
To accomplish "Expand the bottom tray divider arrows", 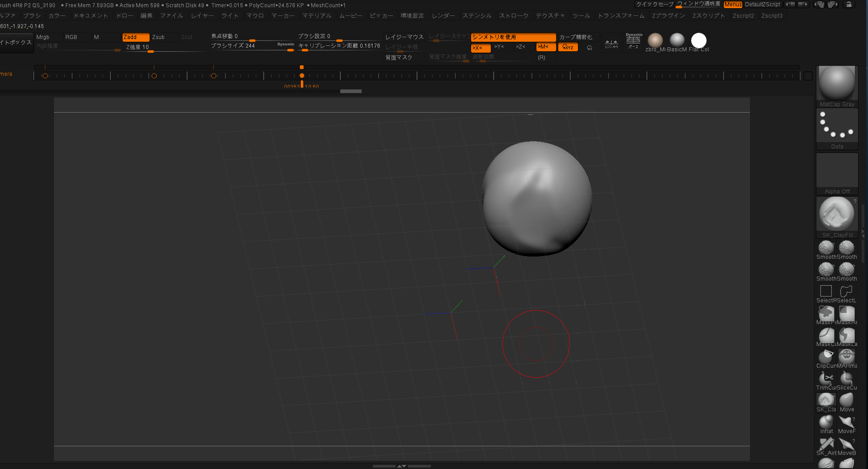I will pyautogui.click(x=402, y=466).
